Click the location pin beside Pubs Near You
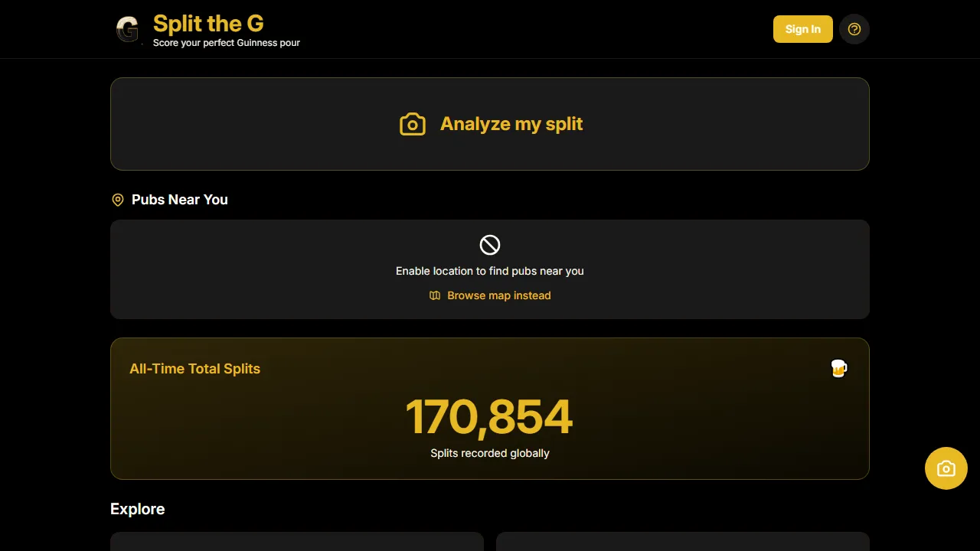 [x=118, y=200]
